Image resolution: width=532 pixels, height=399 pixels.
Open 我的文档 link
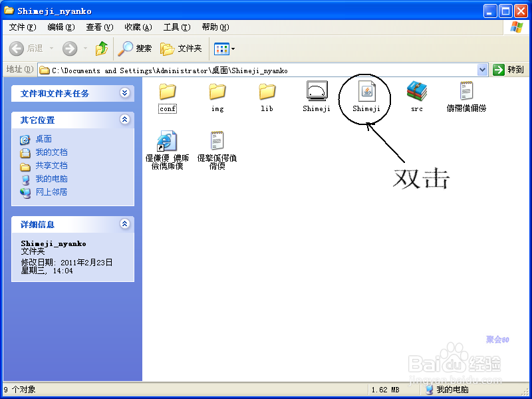pos(52,152)
